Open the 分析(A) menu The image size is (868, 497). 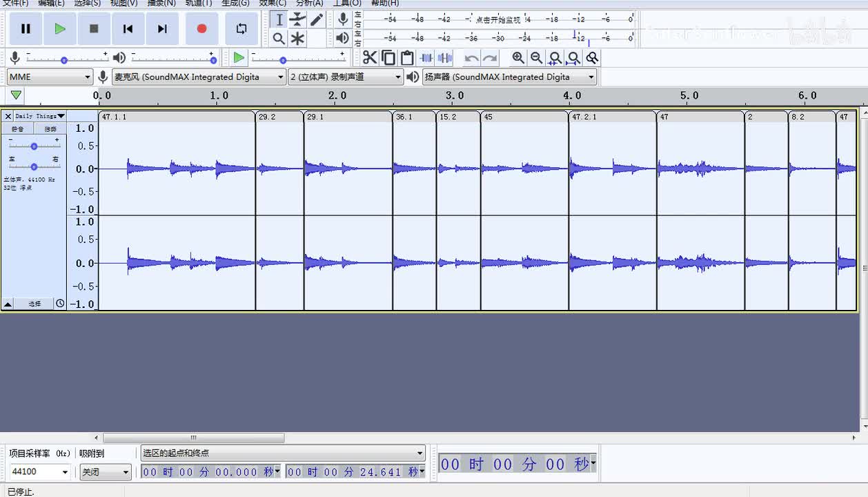click(x=309, y=3)
